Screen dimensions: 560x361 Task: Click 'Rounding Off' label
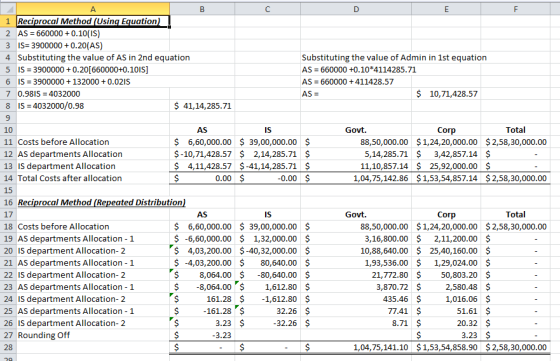coord(44,335)
